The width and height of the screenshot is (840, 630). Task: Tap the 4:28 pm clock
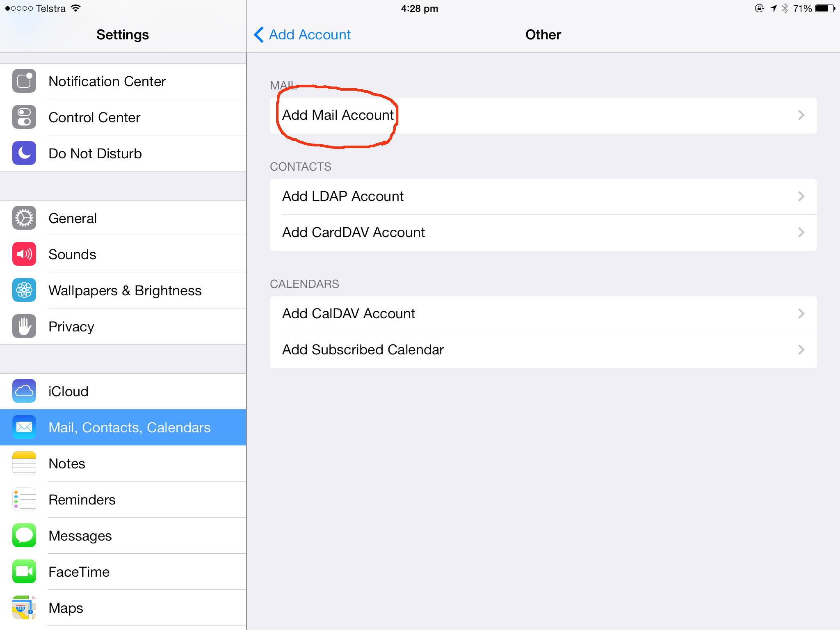click(x=420, y=9)
